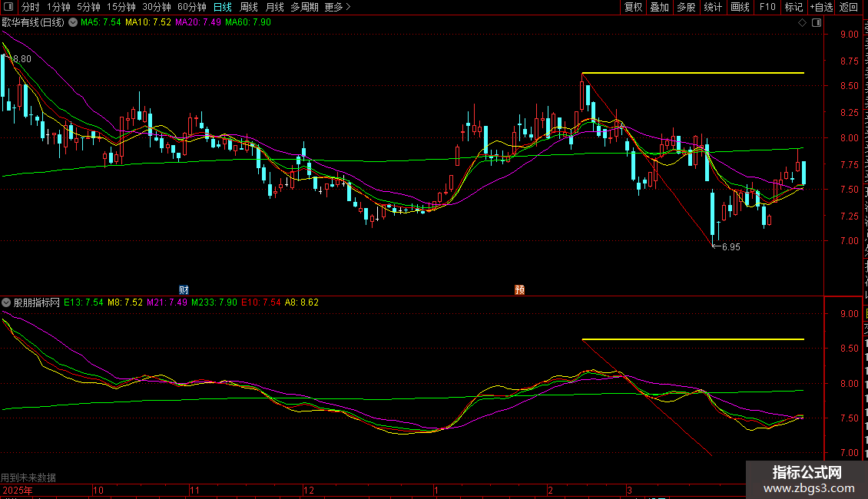The image size is (868, 499).
Task: Expand the 更多 periods menu
Action: pos(337,7)
